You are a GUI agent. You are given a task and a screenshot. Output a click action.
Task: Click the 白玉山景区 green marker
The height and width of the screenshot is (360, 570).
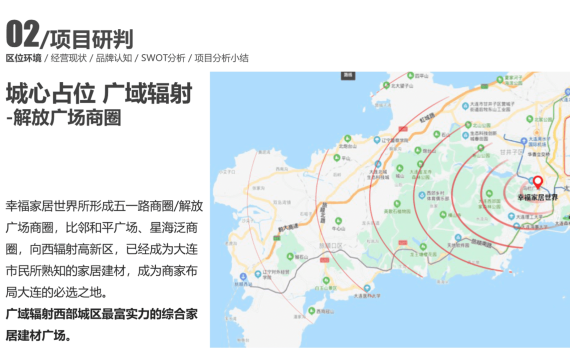coord(326,280)
